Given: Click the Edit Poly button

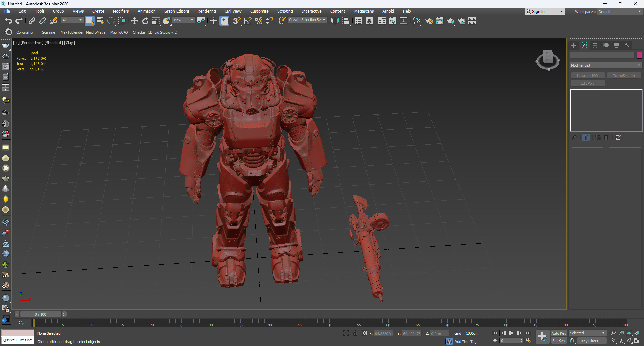Looking at the screenshot, I should coord(588,83).
